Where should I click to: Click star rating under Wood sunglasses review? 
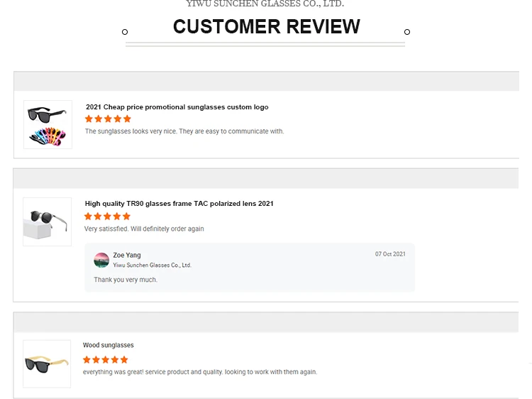(105, 360)
